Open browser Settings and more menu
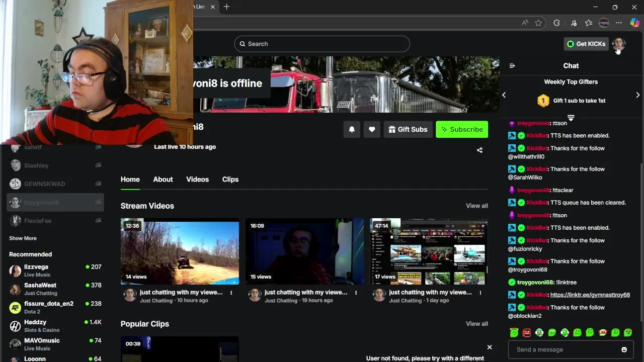The width and height of the screenshot is (644, 362). coord(619,23)
